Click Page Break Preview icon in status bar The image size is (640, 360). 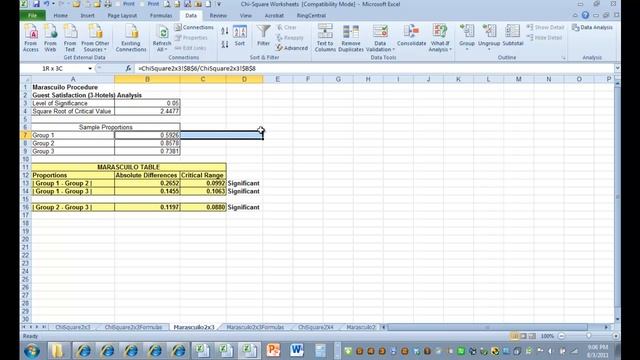click(532, 336)
